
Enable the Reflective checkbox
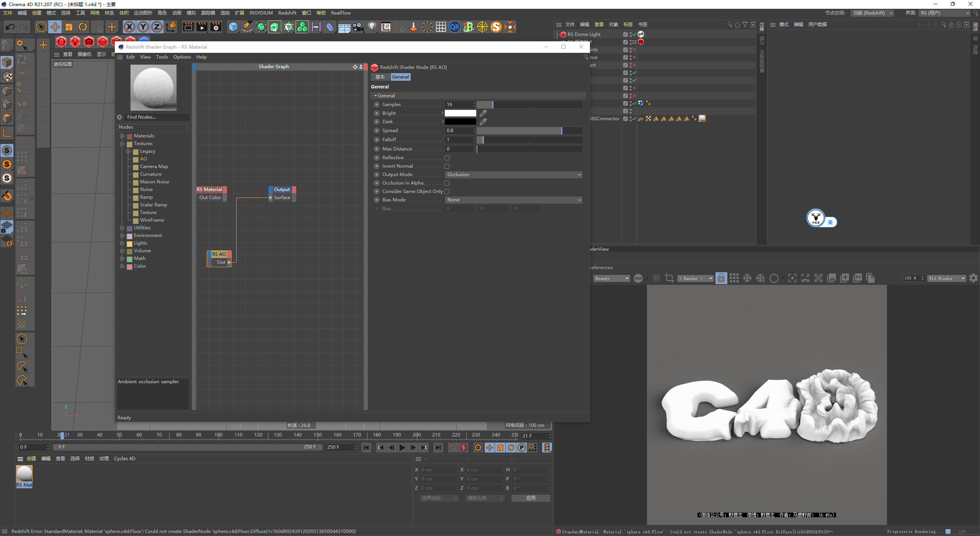click(x=447, y=158)
